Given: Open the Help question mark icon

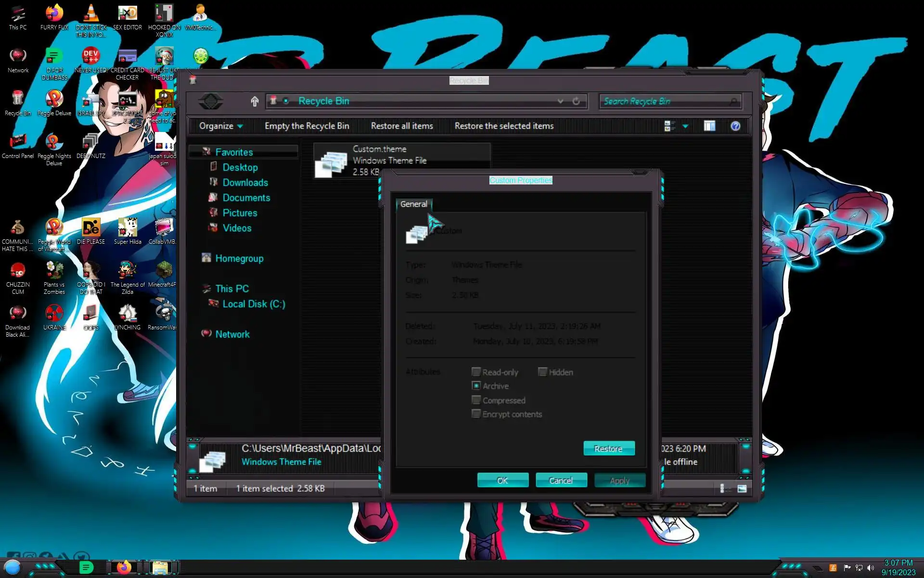Looking at the screenshot, I should [x=735, y=126].
